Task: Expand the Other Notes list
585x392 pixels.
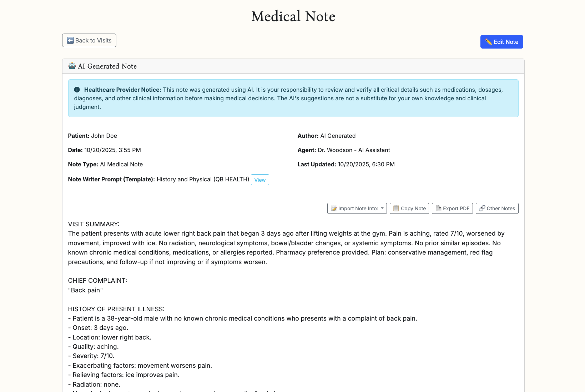Action: click(497, 208)
